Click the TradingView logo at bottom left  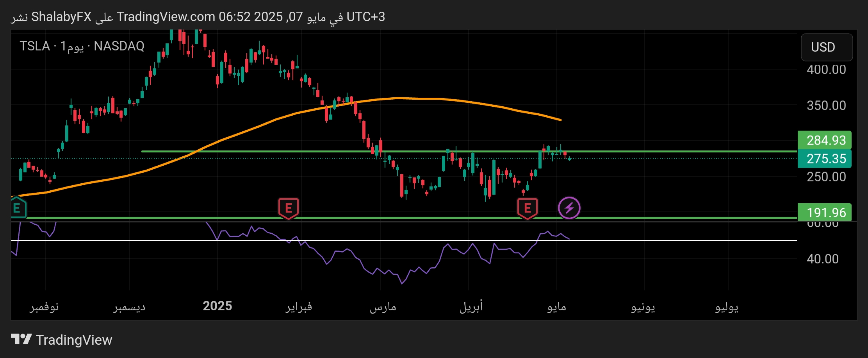62,340
